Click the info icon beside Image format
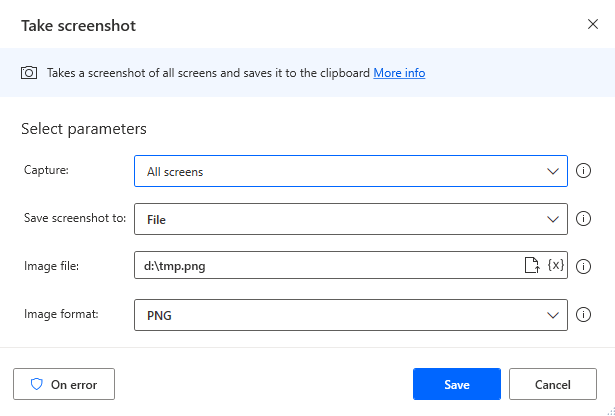Viewport: 615px width, 416px height. [x=585, y=315]
